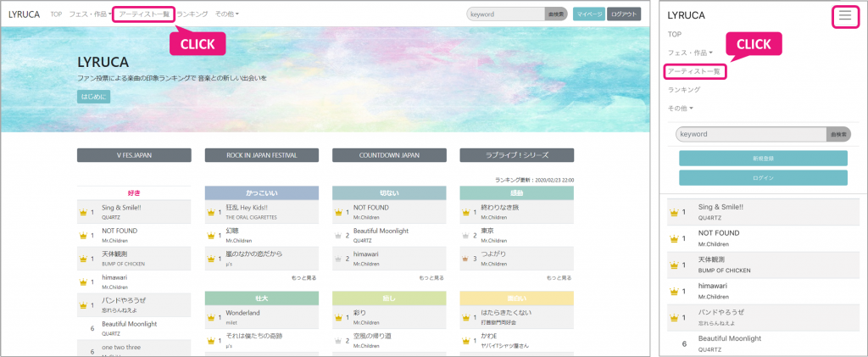This screenshot has height=357, width=868.
Task: Open the hamburger menu in the mobile view
Action: pos(844,15)
